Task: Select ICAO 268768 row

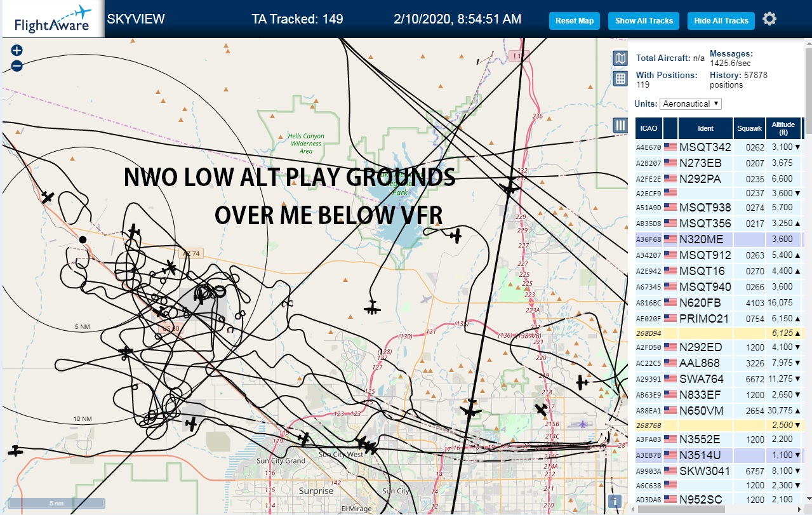Action: [719, 425]
